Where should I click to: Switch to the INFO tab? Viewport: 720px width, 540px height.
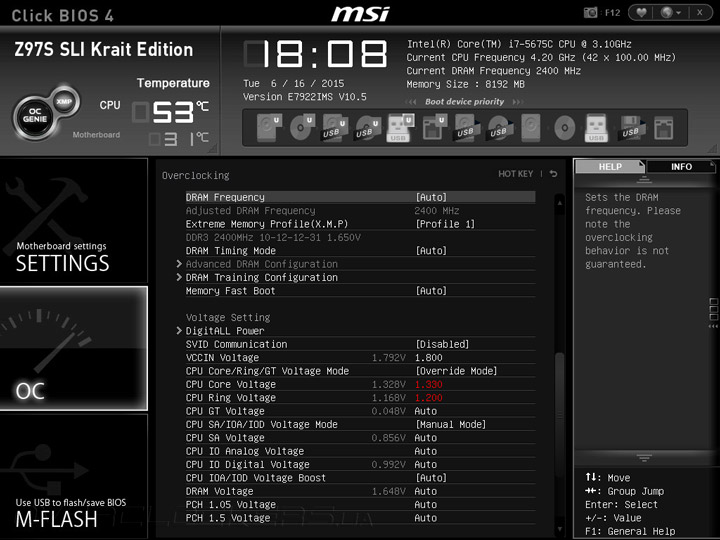(681, 167)
